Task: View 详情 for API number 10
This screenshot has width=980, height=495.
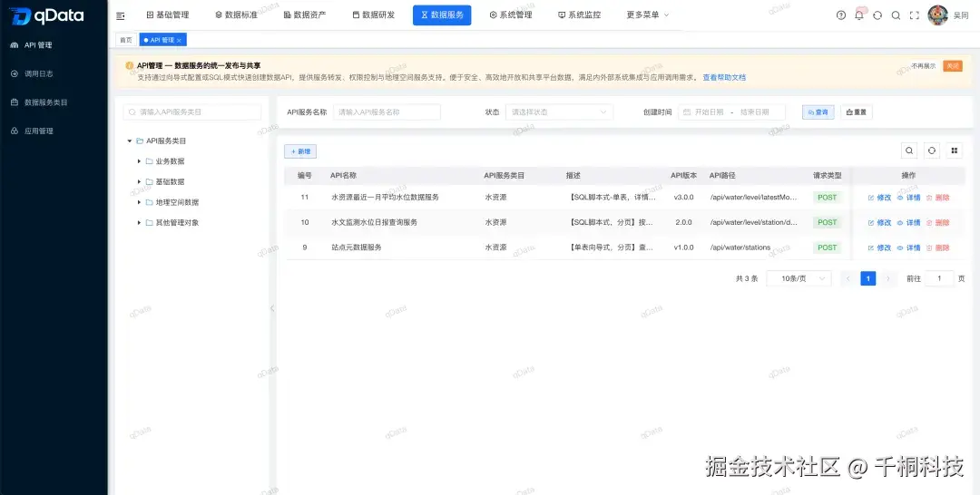Action: (908, 222)
